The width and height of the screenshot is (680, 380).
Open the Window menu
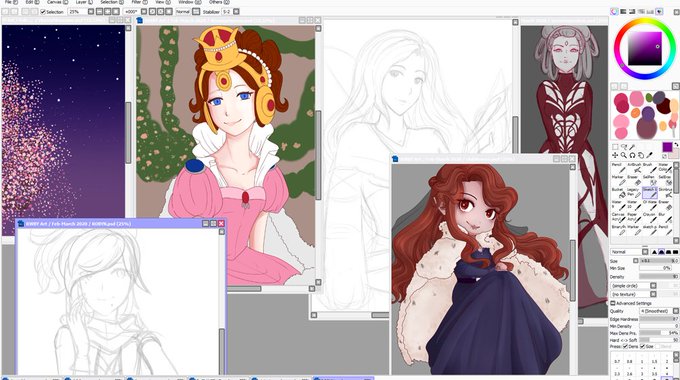[x=189, y=2]
